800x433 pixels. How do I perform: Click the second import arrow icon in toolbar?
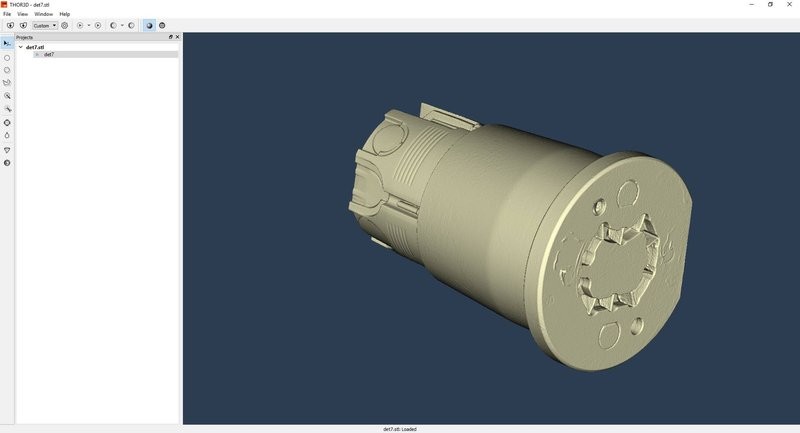coord(23,25)
